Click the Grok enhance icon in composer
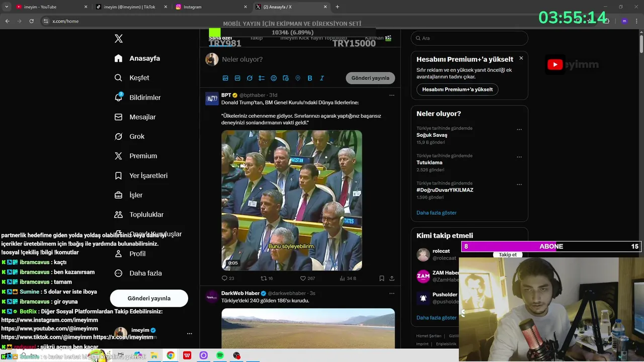Viewport: 644px width, 362px height. pyautogui.click(x=250, y=78)
